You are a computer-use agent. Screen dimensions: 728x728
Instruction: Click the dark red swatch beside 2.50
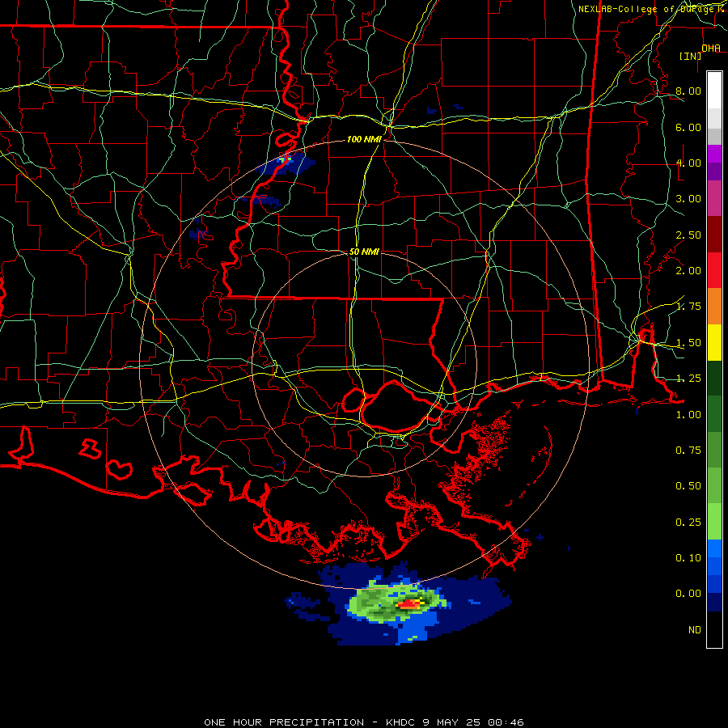(714, 235)
